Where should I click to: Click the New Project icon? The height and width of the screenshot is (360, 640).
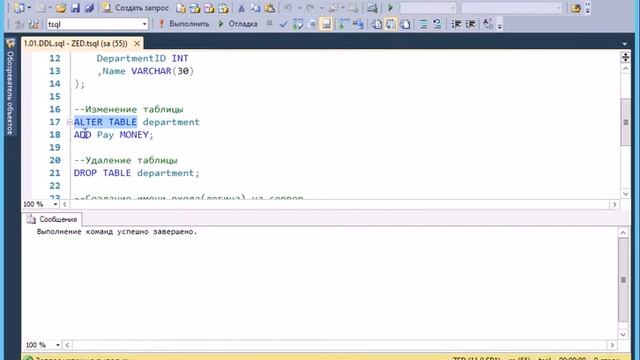[19, 8]
